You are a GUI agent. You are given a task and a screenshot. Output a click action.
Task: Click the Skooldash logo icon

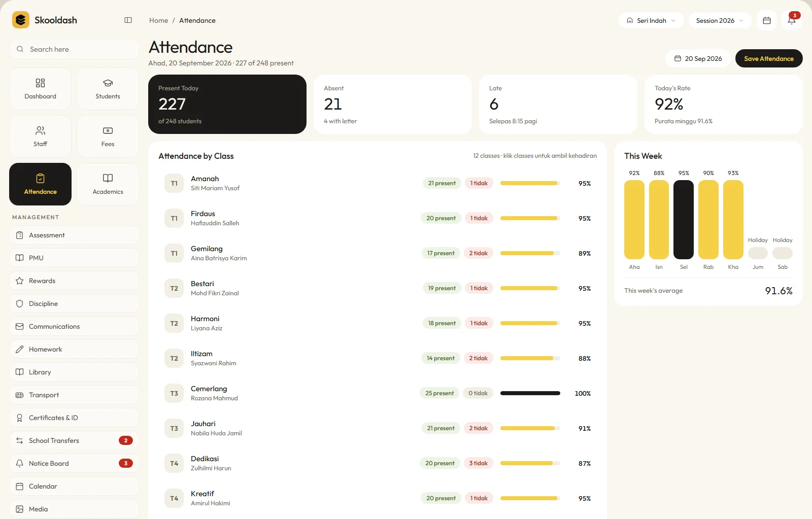coord(21,20)
